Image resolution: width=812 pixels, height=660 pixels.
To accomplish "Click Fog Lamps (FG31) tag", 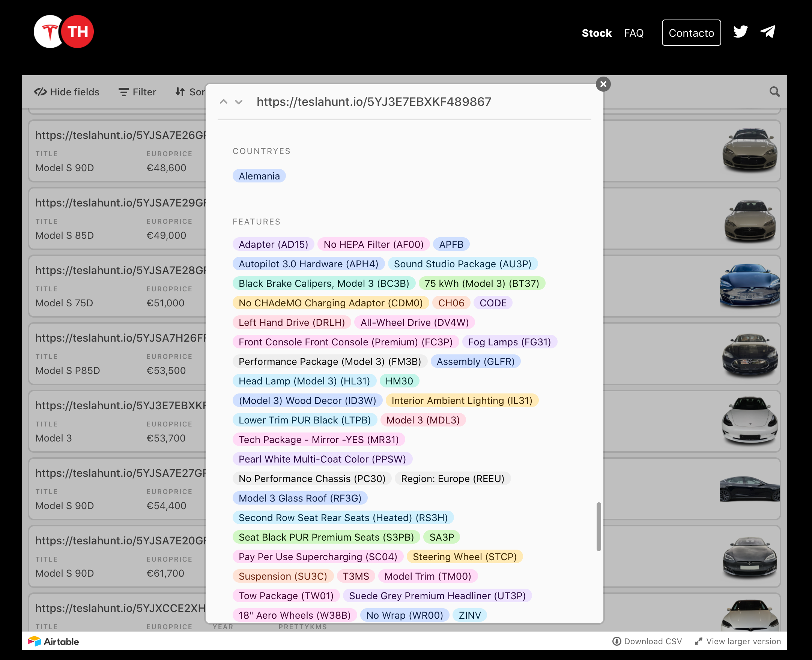I will tap(509, 342).
